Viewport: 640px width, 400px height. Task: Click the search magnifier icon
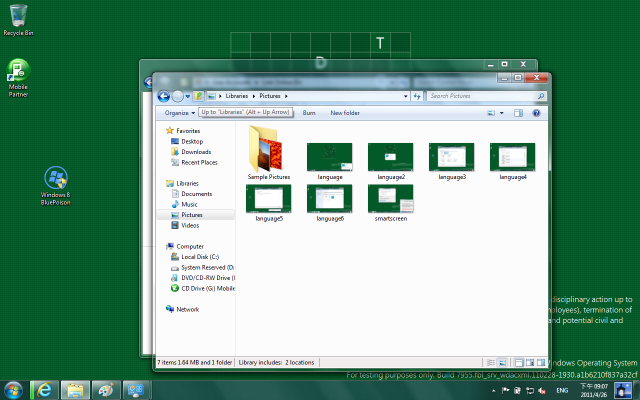(x=541, y=96)
